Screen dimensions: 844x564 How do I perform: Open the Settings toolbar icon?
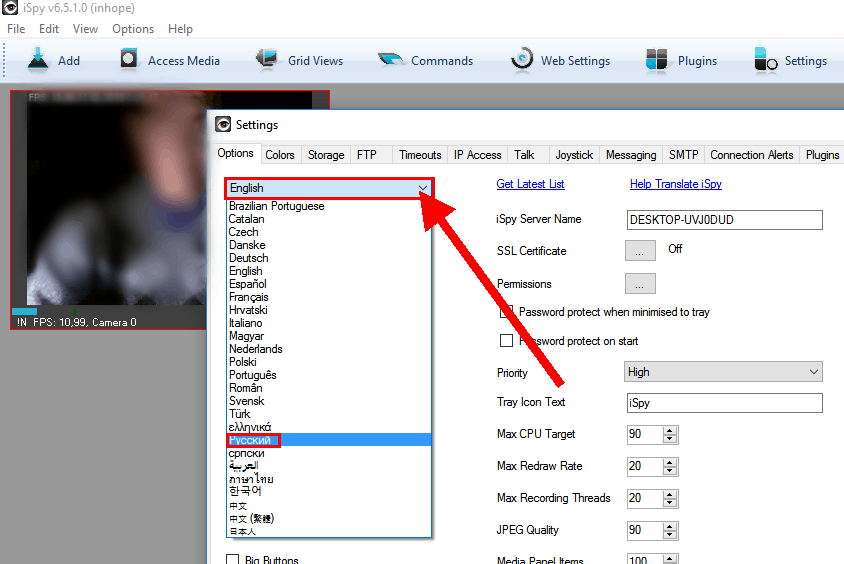(765, 60)
